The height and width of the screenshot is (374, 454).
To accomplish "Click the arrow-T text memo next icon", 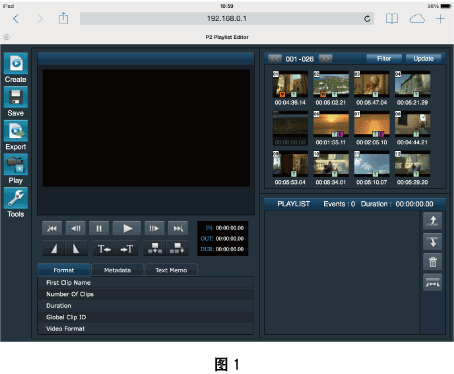I will 127,248.
